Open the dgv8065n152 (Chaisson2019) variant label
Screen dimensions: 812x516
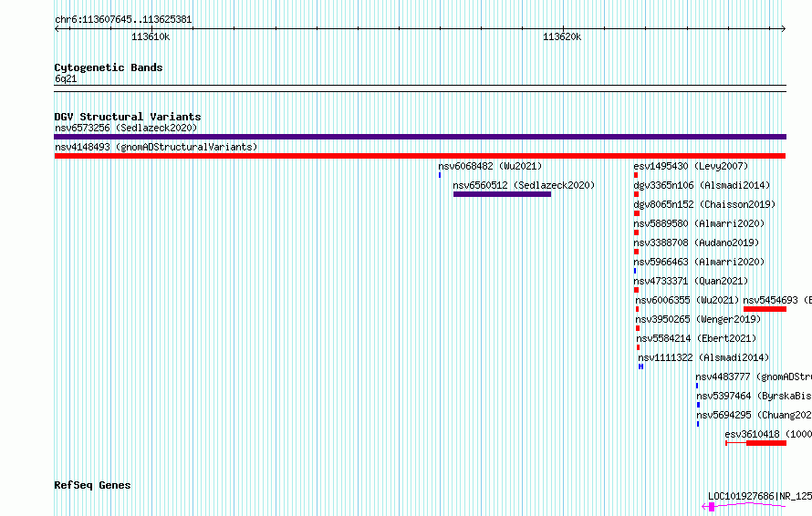point(704,204)
